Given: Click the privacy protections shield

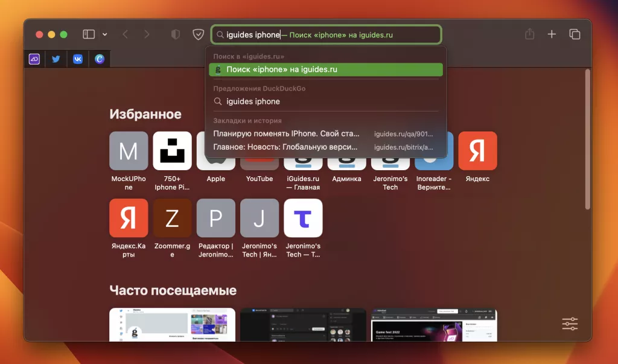Looking at the screenshot, I should coord(198,34).
